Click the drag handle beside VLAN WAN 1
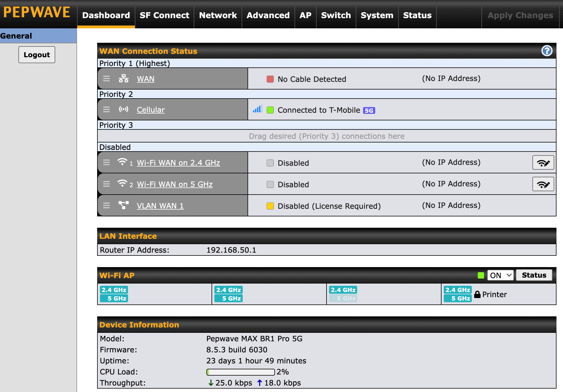Image resolution: width=563 pixels, height=392 pixels. click(106, 206)
